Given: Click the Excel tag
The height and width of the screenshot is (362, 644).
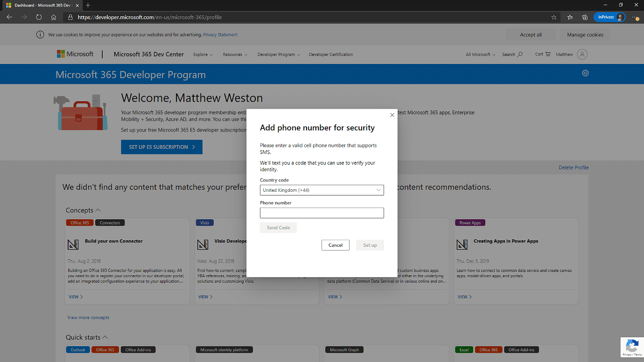Looking at the screenshot, I should (464, 349).
